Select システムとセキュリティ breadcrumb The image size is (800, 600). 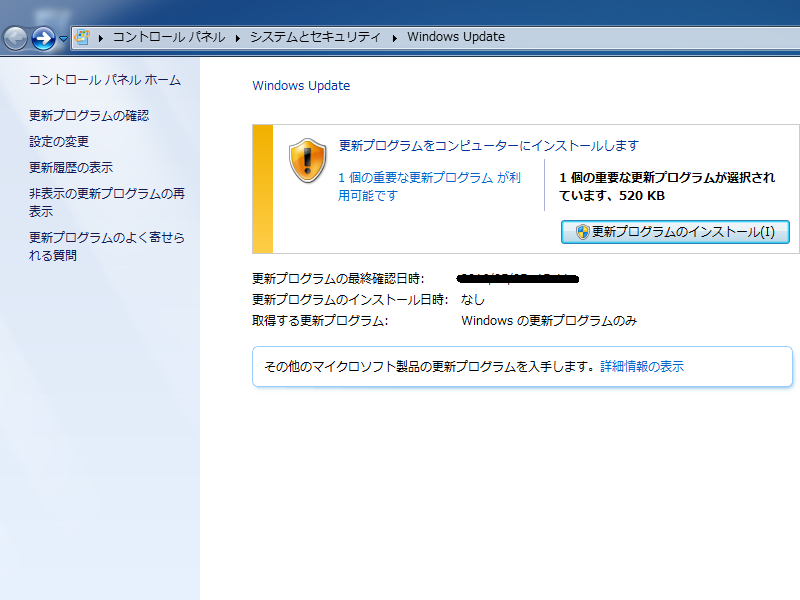pos(315,37)
